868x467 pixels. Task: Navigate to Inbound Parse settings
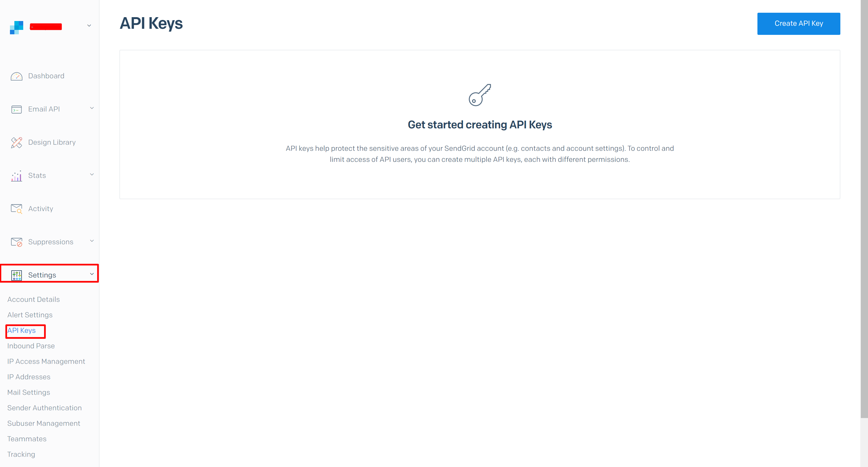(30, 346)
